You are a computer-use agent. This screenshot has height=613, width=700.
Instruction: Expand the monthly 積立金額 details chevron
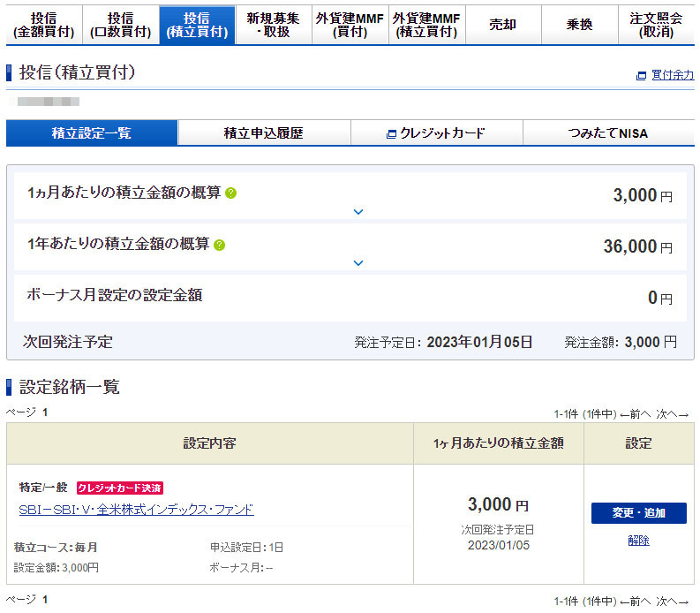coord(358,212)
